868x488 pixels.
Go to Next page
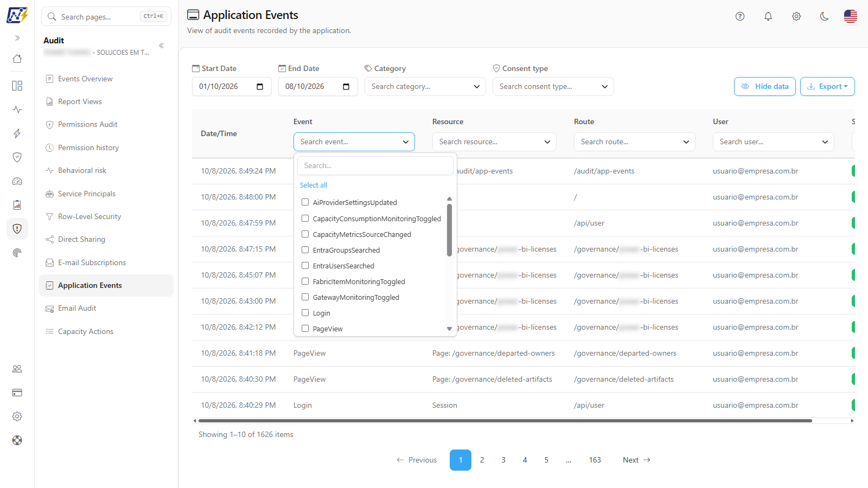coord(636,460)
